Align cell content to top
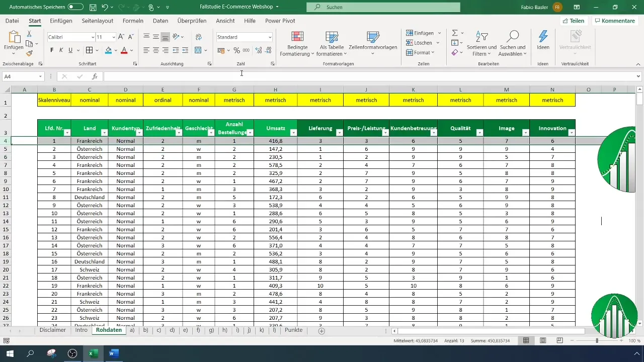The height and width of the screenshot is (362, 644). [146, 37]
